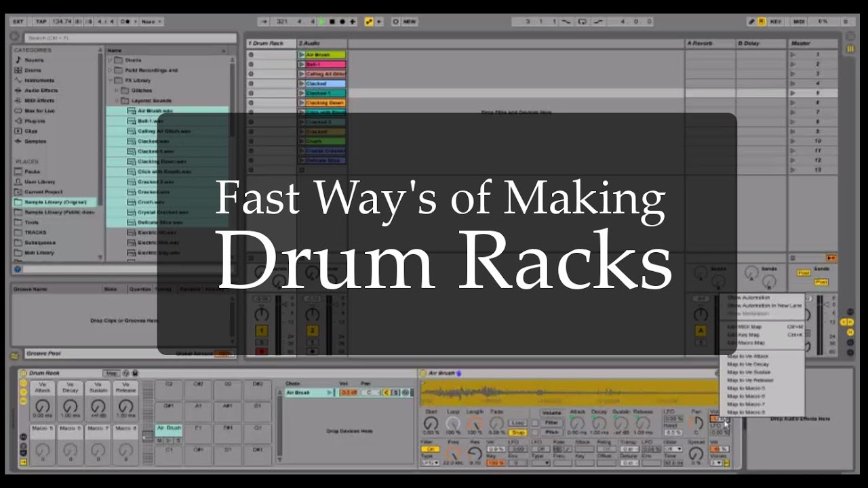Click the Ve Attack macro knob
Viewport: 868px width, 488px height.
(x=42, y=407)
